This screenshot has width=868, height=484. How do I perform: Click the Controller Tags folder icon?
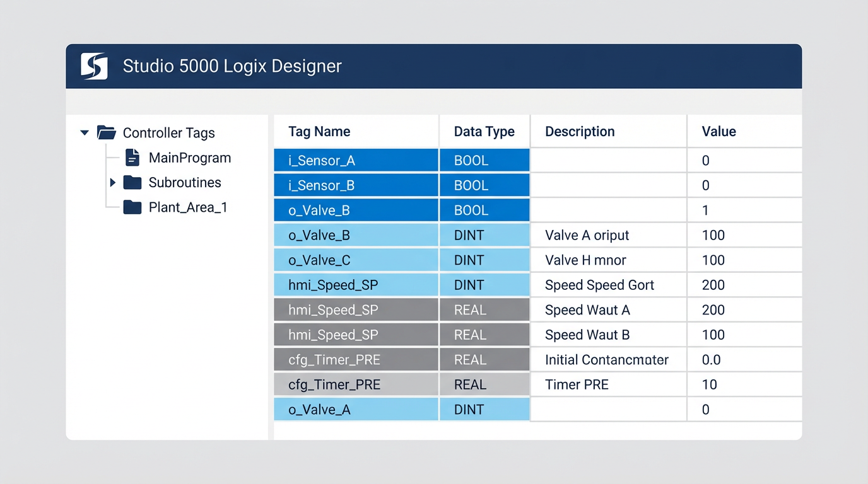coord(106,133)
